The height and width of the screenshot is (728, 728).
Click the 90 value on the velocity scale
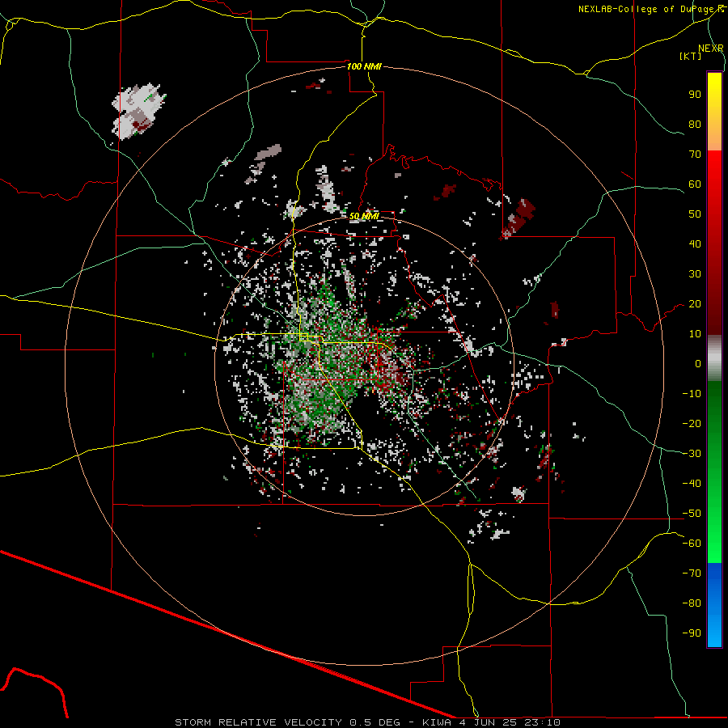[x=695, y=95]
